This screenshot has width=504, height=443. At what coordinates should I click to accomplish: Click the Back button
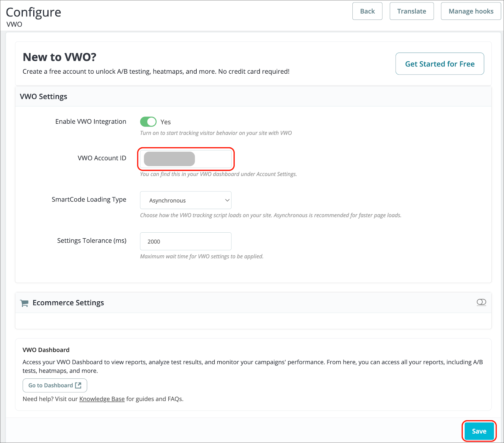[367, 11]
